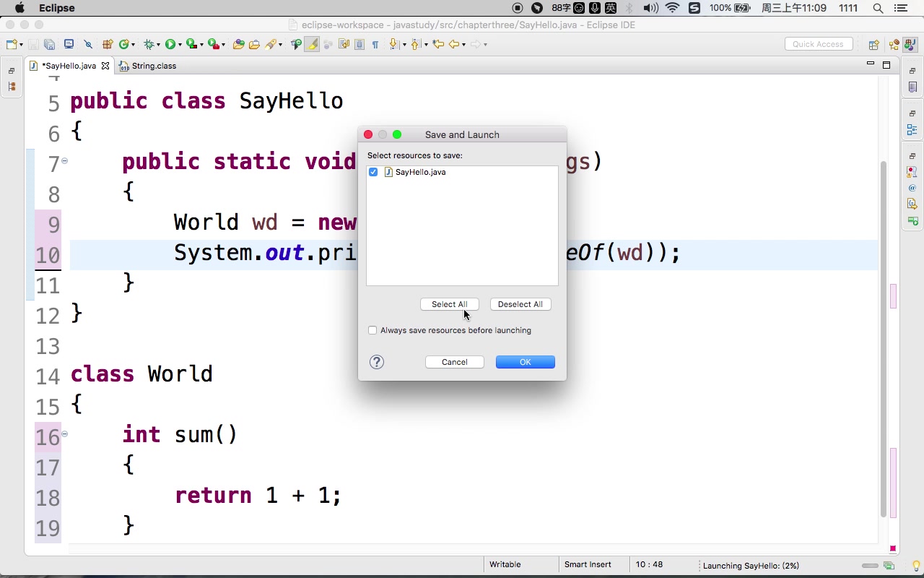This screenshot has width=924, height=578.
Task: Open the Back history dropdown arrow
Action: [x=464, y=45]
